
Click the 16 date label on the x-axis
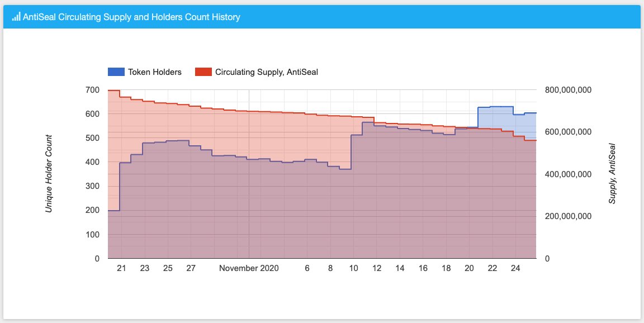[x=423, y=268]
